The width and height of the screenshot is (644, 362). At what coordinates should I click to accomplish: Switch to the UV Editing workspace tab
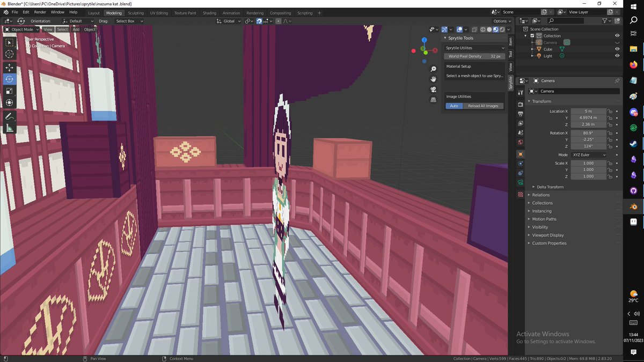click(x=159, y=13)
